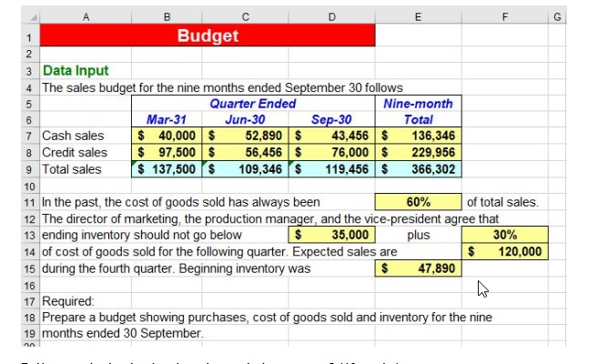The image size is (608, 364).
Task: Click the 'of total sales.' text
Action: [x=502, y=202]
